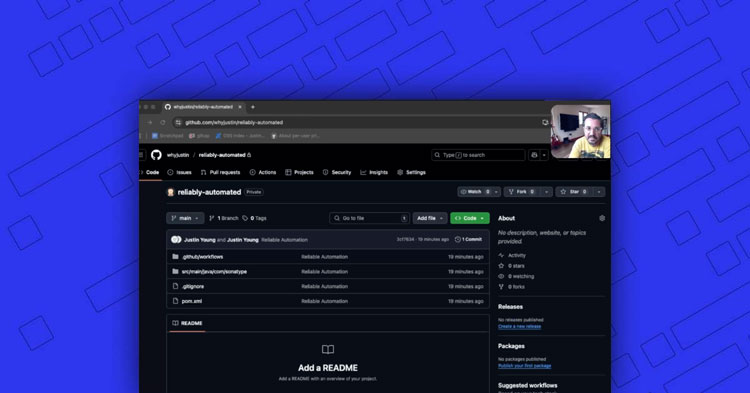Image resolution: width=750 pixels, height=393 pixels.
Task: Click the commit author avatars
Action: [x=176, y=240]
